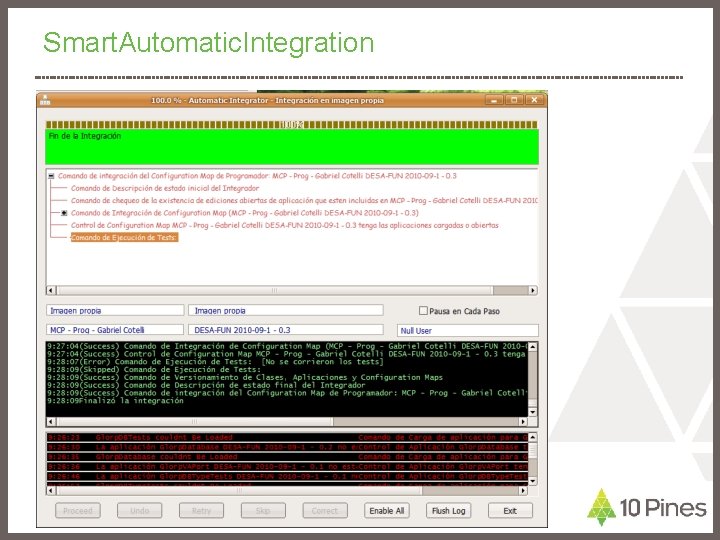Click the Automatic Integrator window title icon
720x540 pixels.
pos(45,100)
